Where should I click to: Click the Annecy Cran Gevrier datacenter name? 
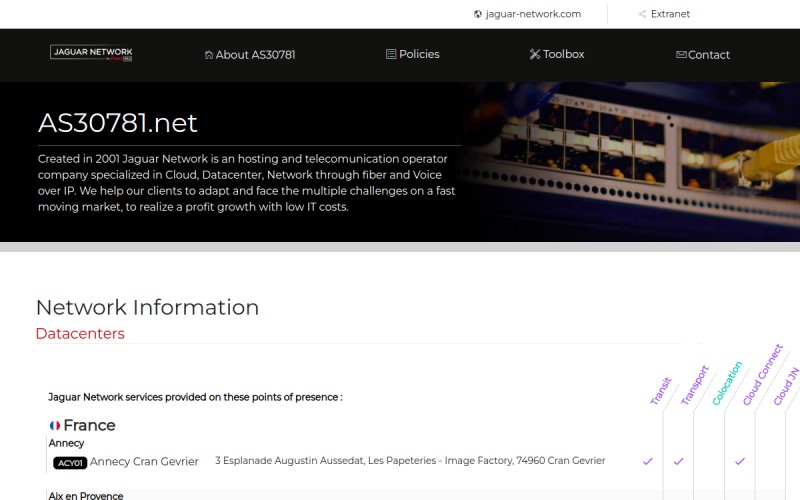[144, 462]
